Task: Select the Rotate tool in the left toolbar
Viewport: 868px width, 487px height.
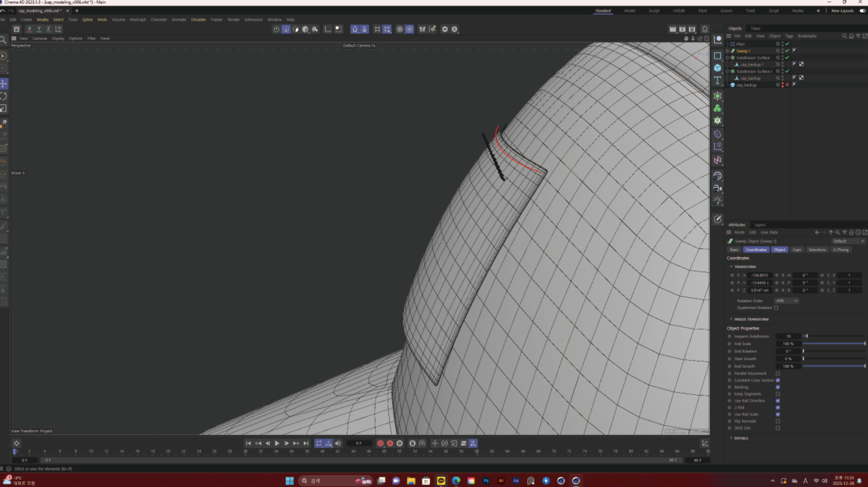Action: pyautogui.click(x=4, y=96)
